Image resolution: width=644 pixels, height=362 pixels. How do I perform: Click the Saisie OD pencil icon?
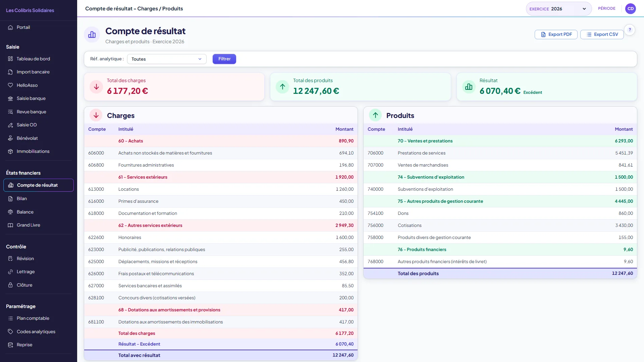[10, 125]
